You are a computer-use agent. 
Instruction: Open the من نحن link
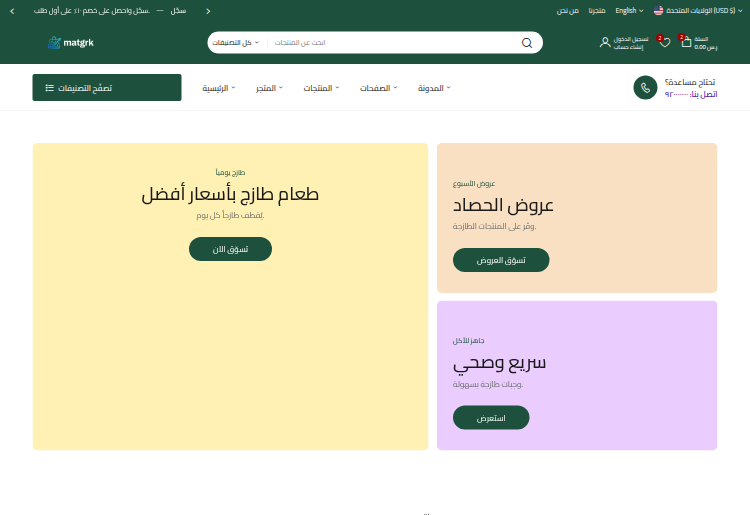(567, 11)
